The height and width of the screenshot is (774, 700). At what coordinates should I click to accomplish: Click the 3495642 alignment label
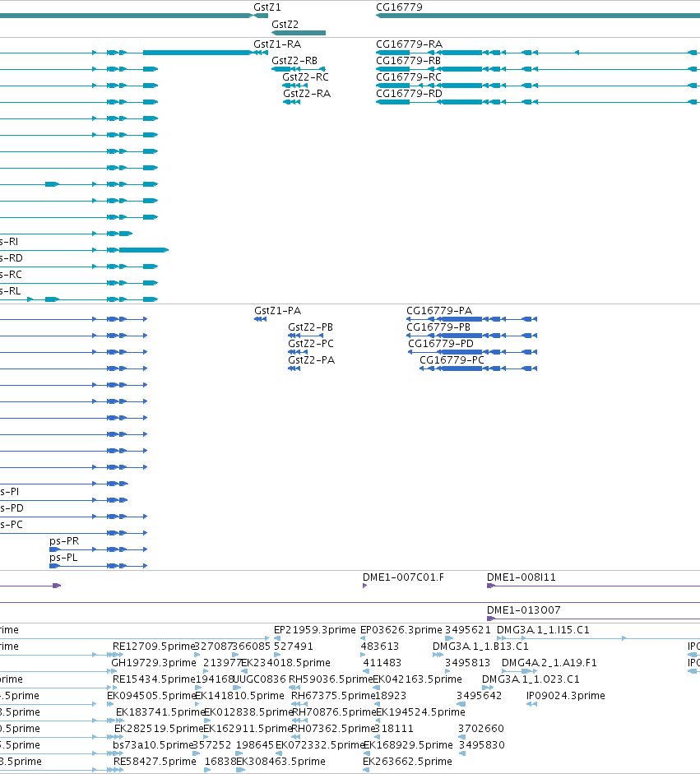(x=480, y=696)
